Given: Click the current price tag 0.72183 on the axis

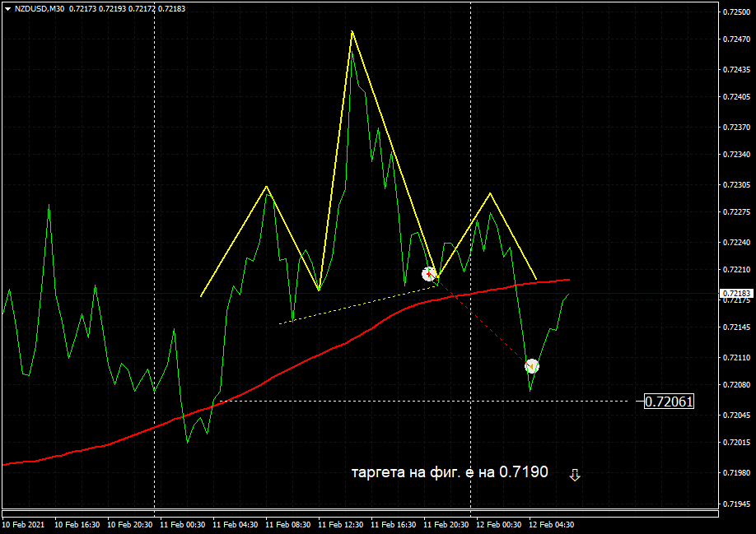Looking at the screenshot, I should click(x=737, y=293).
